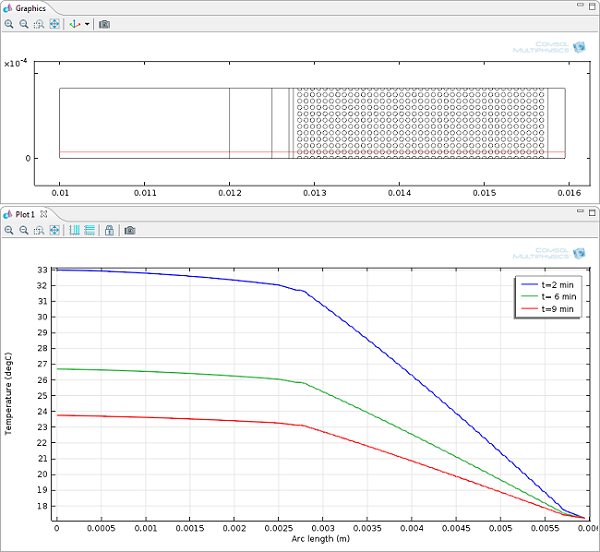Select the Plot 1 tab
Image resolution: width=600 pixels, height=552 pixels.
[25, 214]
